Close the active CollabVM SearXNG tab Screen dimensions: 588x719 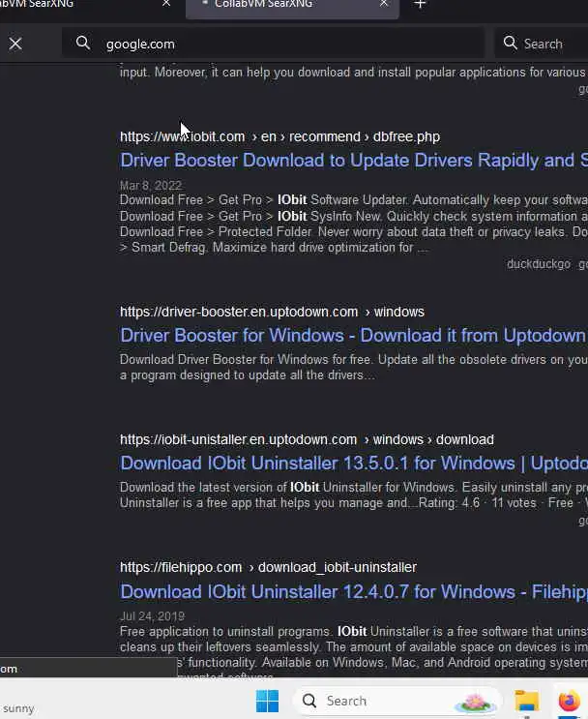[x=384, y=4]
